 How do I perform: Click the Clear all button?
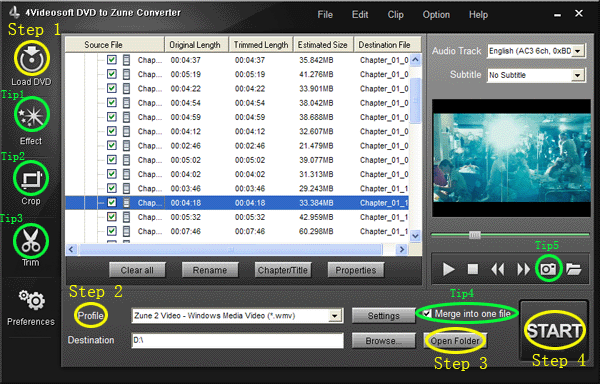pos(137,270)
